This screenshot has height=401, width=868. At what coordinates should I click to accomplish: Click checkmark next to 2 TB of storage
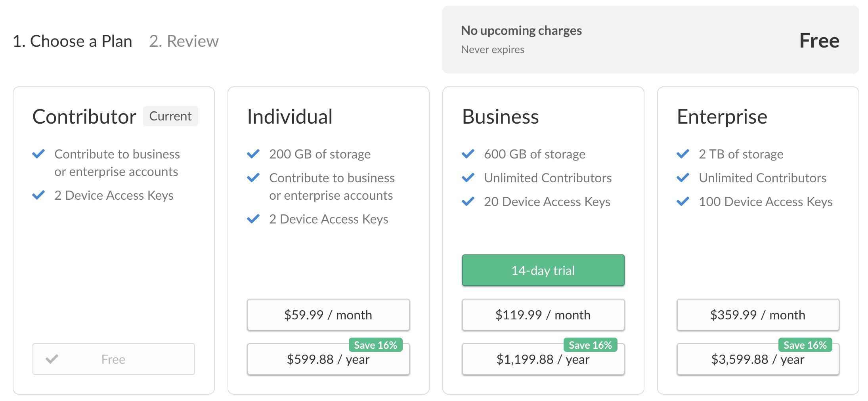point(683,154)
